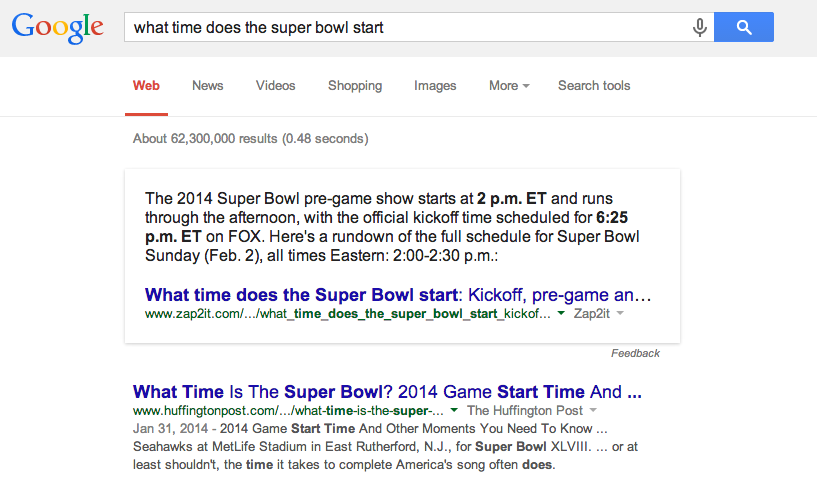The image size is (817, 487).
Task: Select the Web tab
Action: [x=146, y=85]
